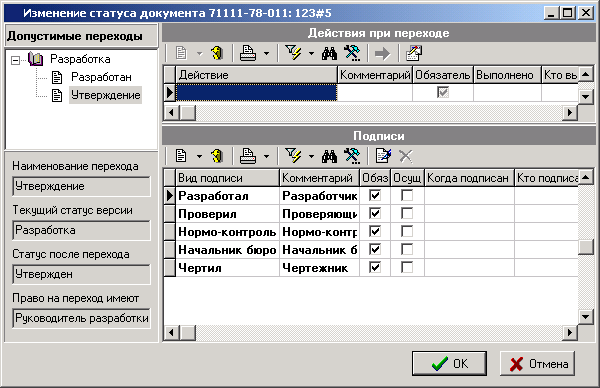Select Утверждение transition in tree
Image resolution: width=600 pixels, height=388 pixels.
click(106, 95)
